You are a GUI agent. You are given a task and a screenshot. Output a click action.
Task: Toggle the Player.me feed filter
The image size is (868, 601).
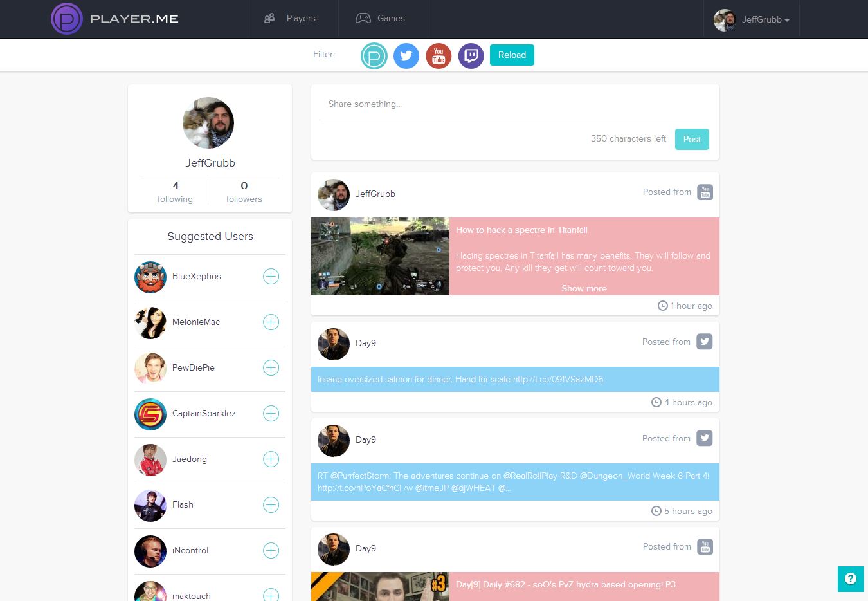[374, 56]
